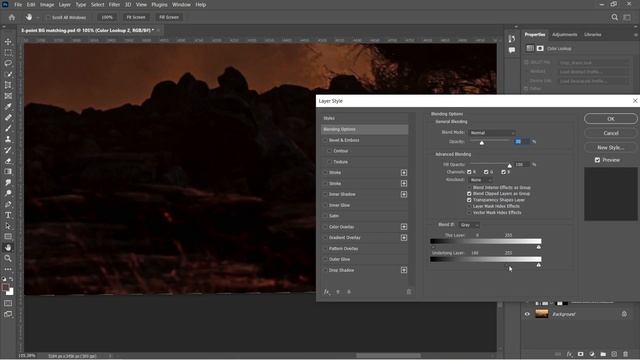This screenshot has height=360, width=640.
Task: Select the Clone Stamp tool
Action: point(8,139)
